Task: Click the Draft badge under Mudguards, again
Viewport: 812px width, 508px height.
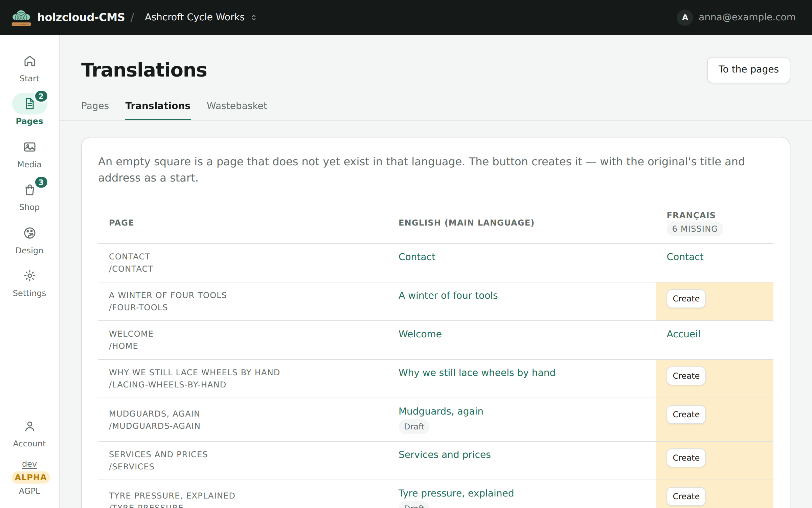Action: [414, 426]
